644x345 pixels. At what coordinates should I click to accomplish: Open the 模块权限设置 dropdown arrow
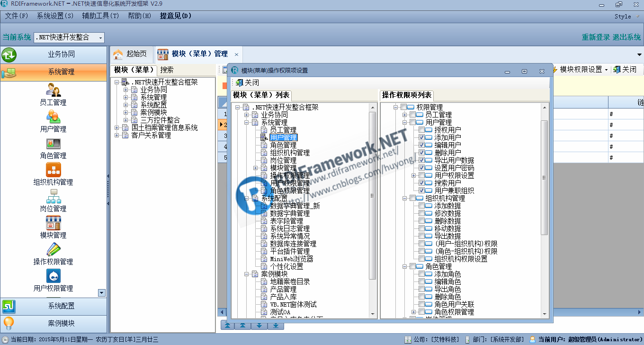click(x=606, y=70)
